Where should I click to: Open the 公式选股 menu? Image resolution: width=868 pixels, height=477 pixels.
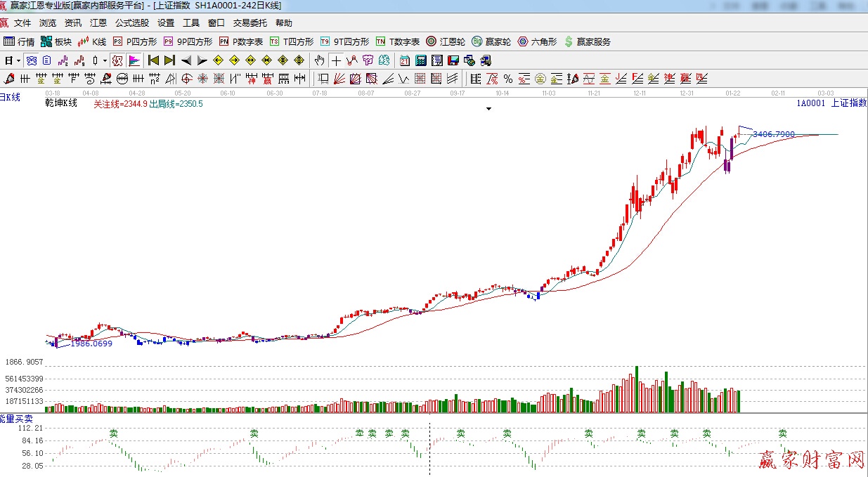click(132, 23)
